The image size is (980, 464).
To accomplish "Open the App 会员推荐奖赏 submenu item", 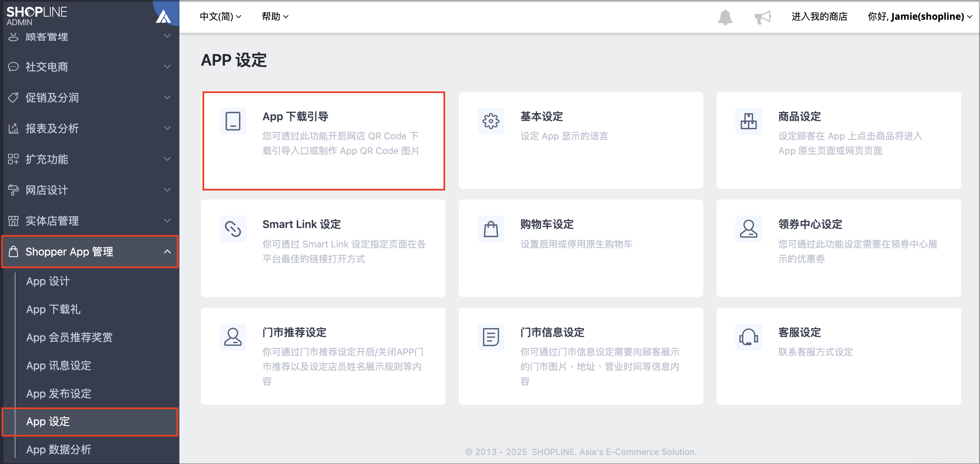I will [69, 338].
